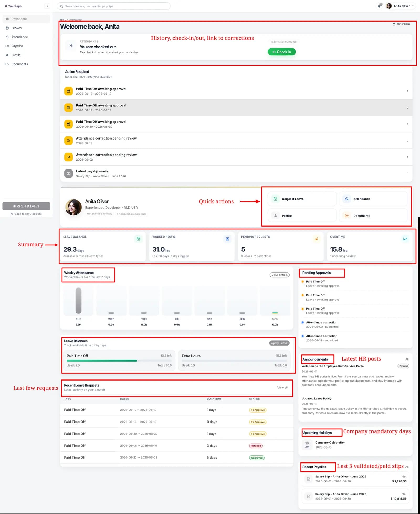The width and height of the screenshot is (420, 514).
Task: Click the Approved status badge
Action: (x=257, y=458)
